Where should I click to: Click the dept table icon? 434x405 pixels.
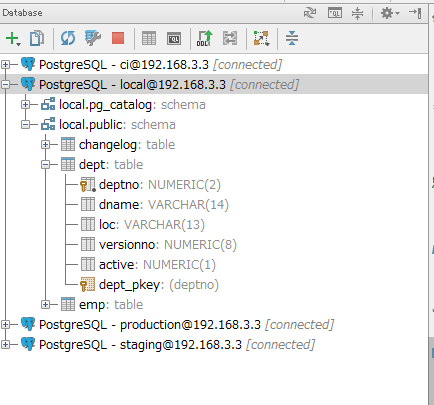[x=68, y=164]
